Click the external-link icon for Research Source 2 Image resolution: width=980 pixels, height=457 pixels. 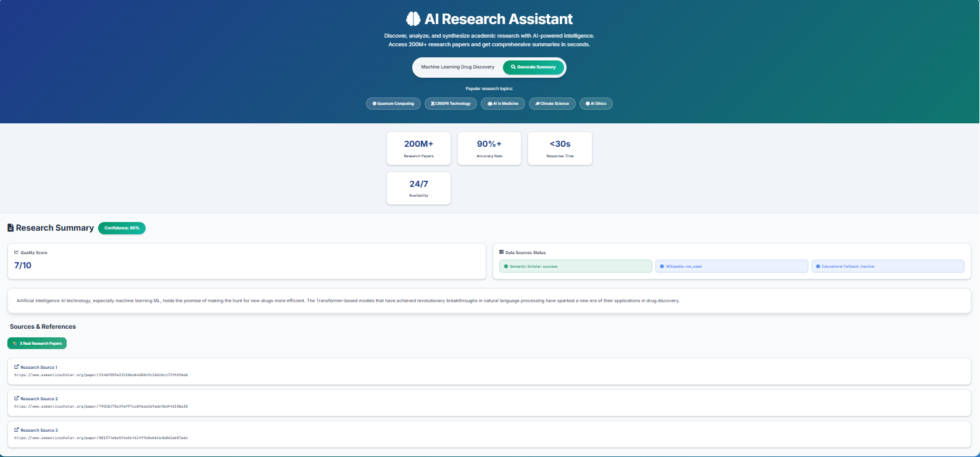(17, 398)
